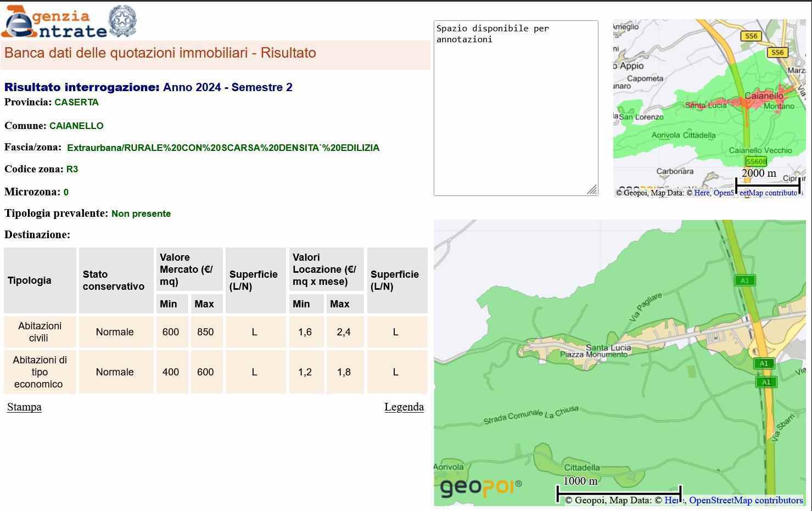Select the 850 max market value cell

pos(205,332)
